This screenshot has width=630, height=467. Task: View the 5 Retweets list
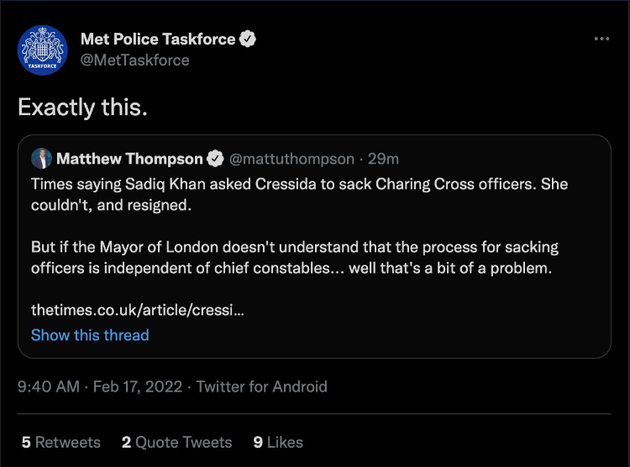tap(61, 442)
